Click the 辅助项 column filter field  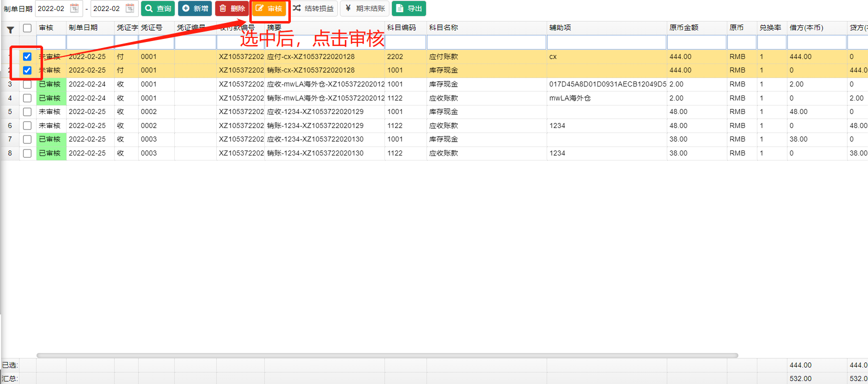[607, 42]
